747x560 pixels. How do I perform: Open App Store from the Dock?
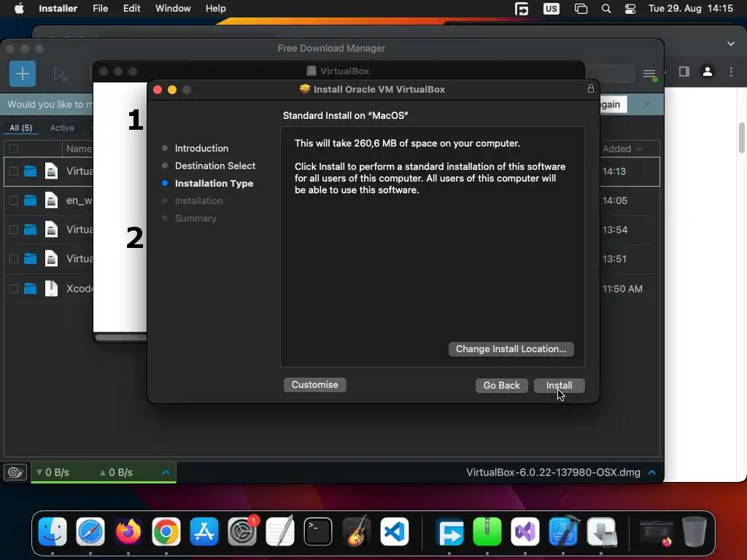tap(204, 532)
